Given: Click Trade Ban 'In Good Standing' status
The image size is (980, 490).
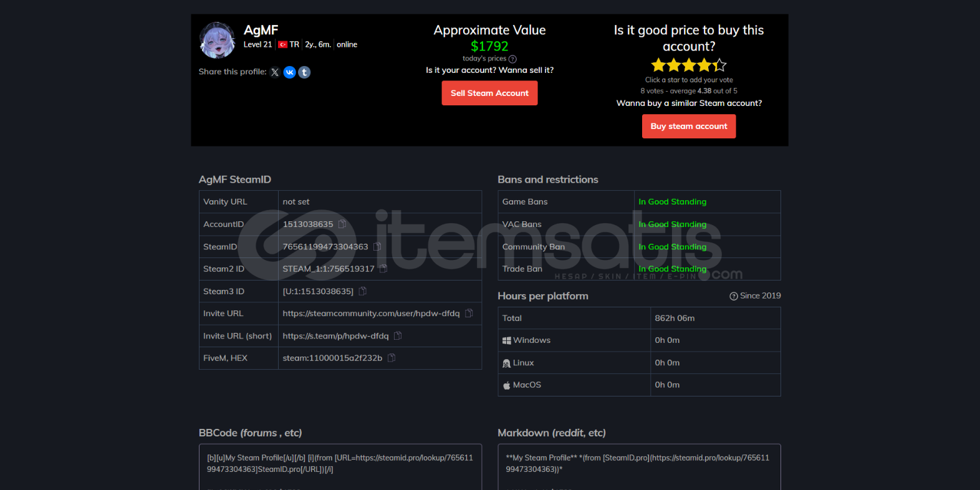Looking at the screenshot, I should point(672,269).
